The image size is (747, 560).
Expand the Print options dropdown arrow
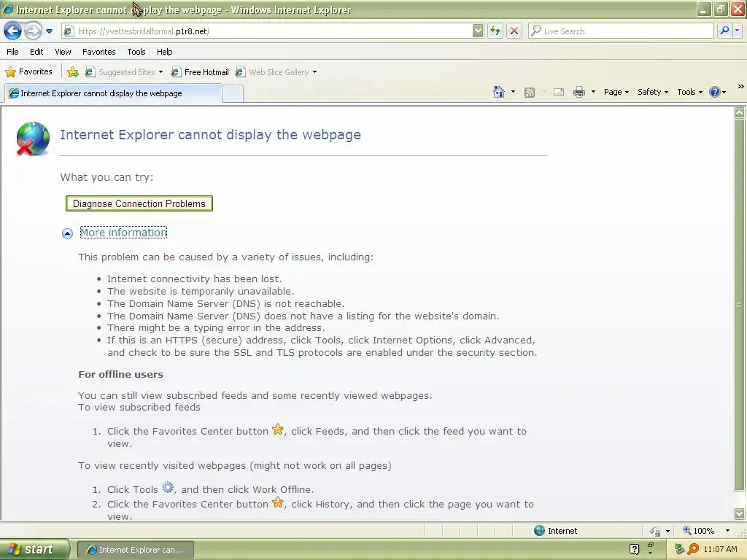point(593,91)
